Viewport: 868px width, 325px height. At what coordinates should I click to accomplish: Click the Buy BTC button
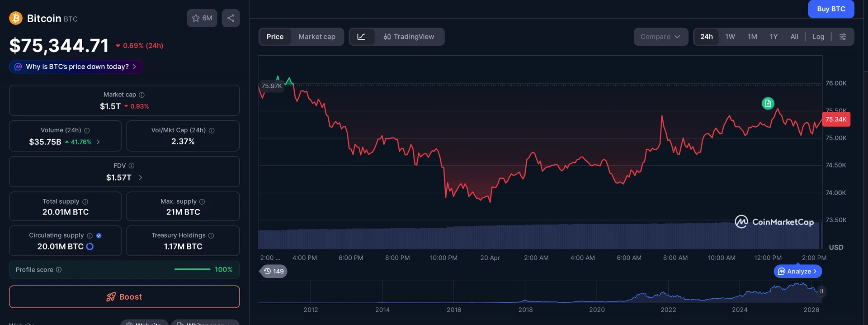[831, 9]
